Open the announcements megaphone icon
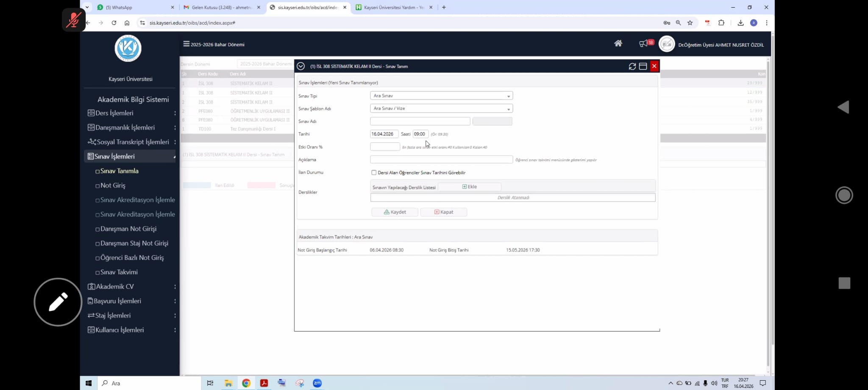The height and width of the screenshot is (390, 868). 643,43
